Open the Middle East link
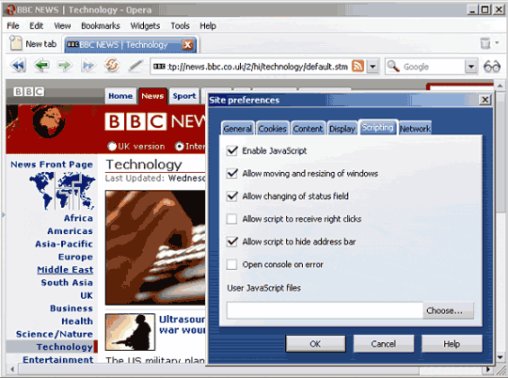This screenshot has width=508, height=378. [65, 270]
